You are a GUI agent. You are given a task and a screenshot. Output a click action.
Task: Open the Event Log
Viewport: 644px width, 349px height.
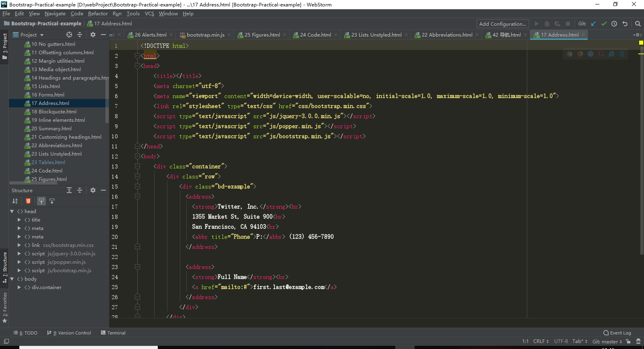click(x=617, y=333)
